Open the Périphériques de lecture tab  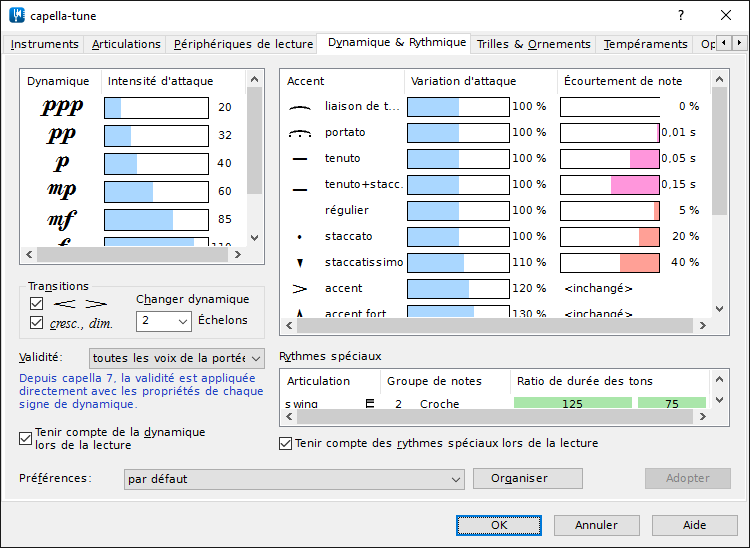point(243,44)
